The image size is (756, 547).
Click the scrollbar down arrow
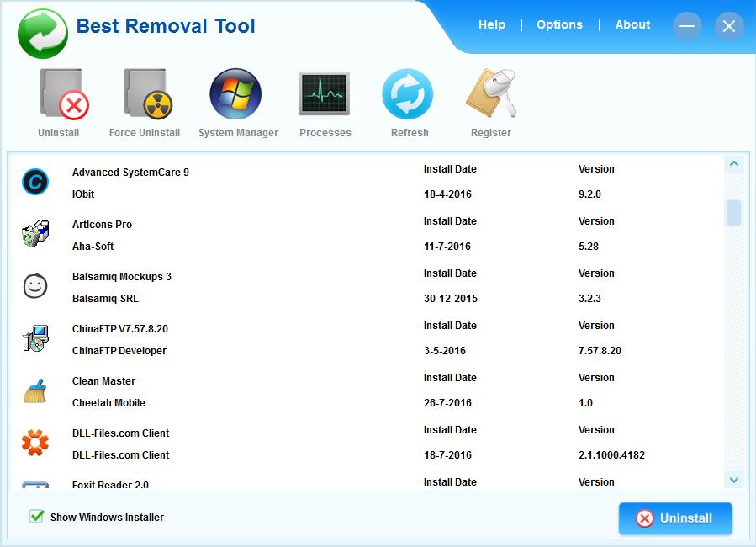(x=734, y=480)
